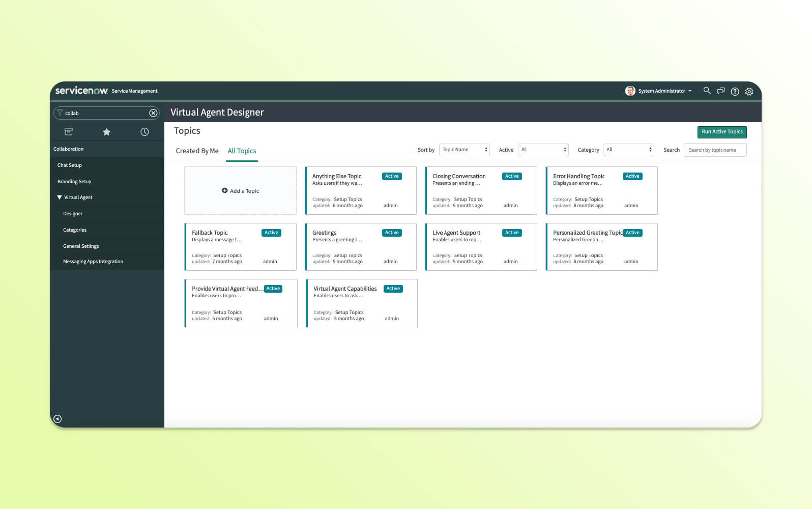Open the Error Handling Topic card
812x509 pixels.
coord(601,191)
